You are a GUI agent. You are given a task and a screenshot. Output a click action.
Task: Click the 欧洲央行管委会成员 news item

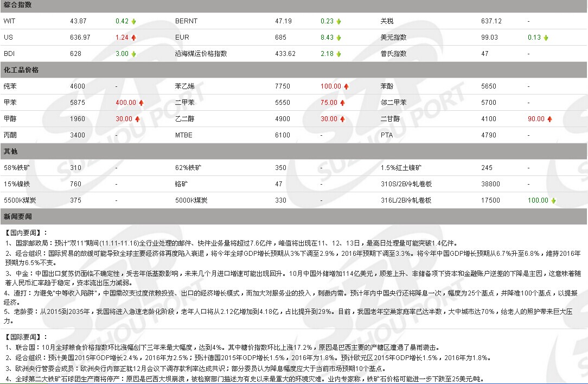(195, 368)
